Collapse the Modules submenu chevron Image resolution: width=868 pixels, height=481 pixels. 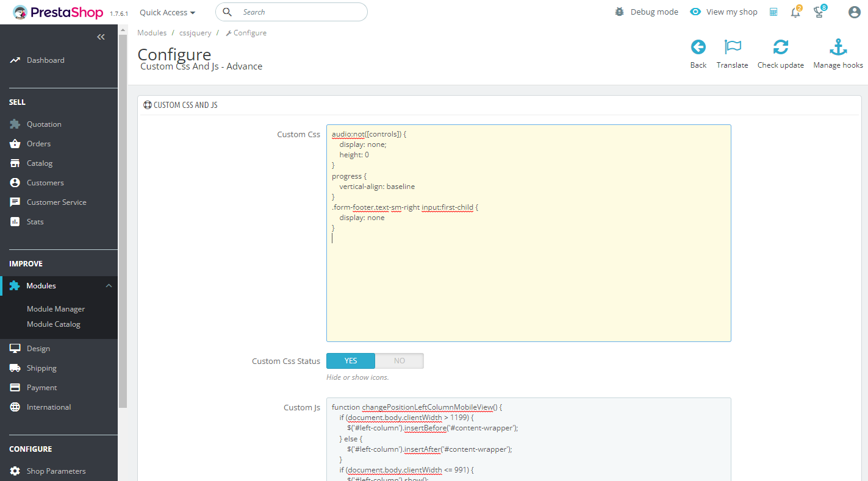click(x=109, y=286)
